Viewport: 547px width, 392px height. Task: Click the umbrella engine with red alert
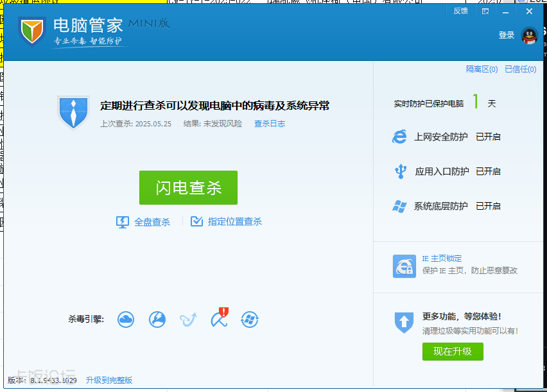pos(220,318)
